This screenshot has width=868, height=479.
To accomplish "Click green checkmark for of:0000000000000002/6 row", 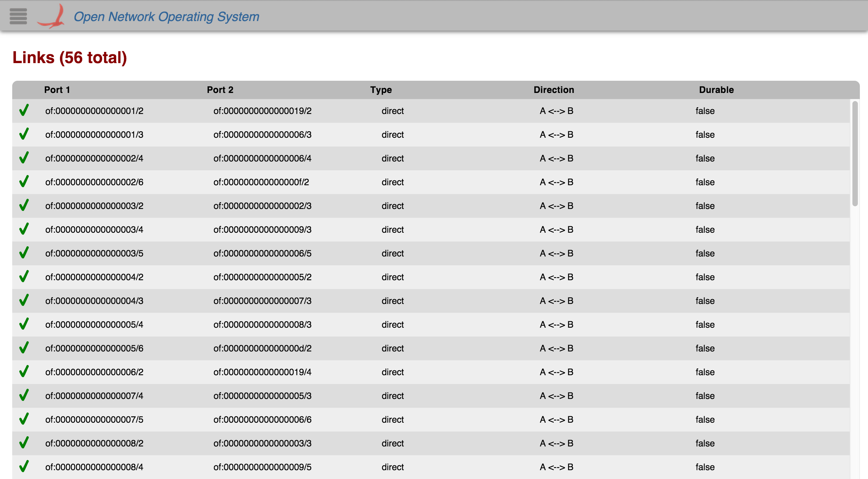I will point(24,182).
